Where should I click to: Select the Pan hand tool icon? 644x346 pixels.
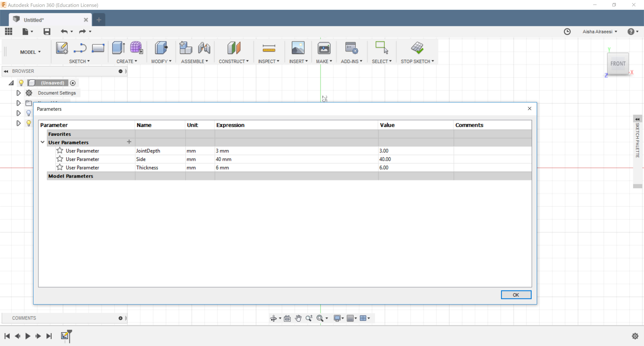[298, 318]
